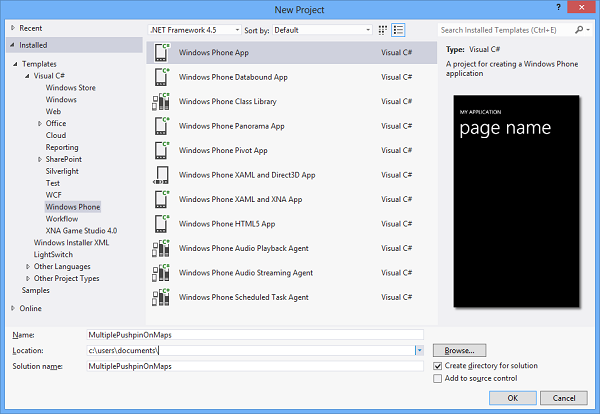Select Windows Phone HTML5 App template name
Viewport: 600px width, 414px height.
227,224
